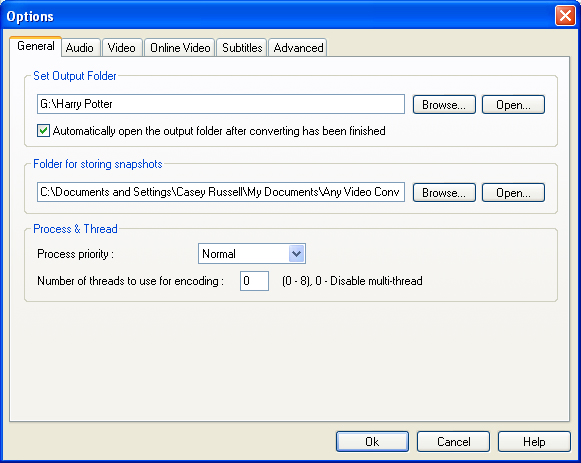Close the Options dialog with X

565,16
